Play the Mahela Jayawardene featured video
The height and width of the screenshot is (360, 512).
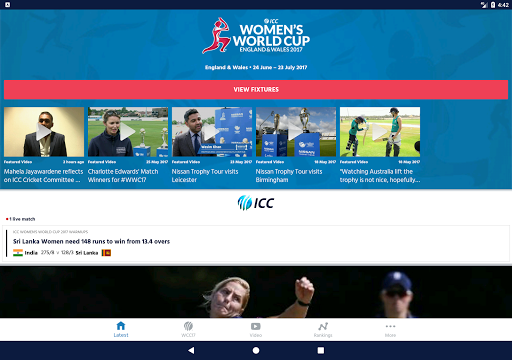point(44,132)
